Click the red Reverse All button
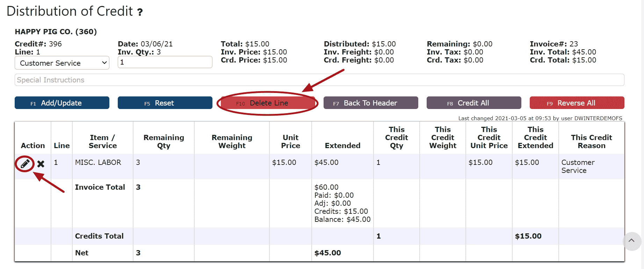 coord(577,103)
